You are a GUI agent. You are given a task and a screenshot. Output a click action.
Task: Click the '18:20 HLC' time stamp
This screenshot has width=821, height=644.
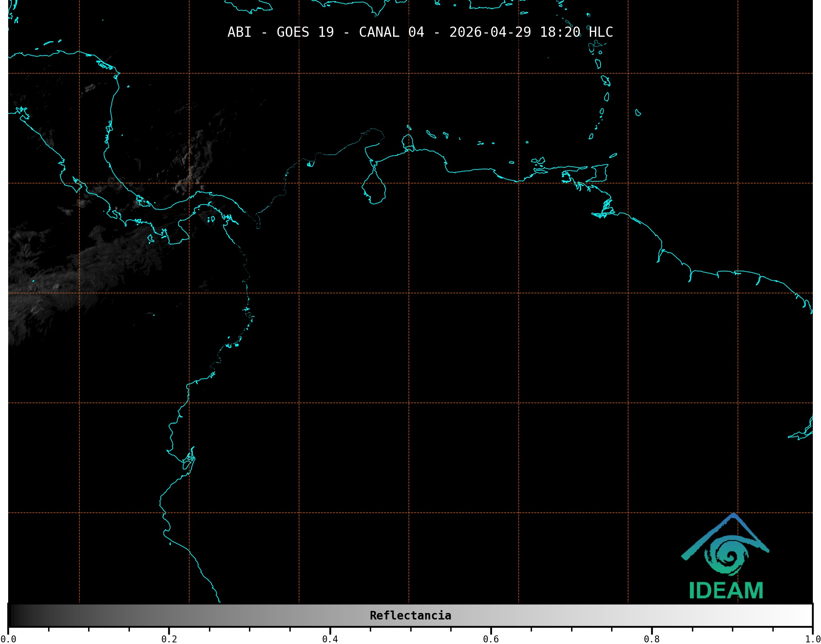click(x=576, y=32)
